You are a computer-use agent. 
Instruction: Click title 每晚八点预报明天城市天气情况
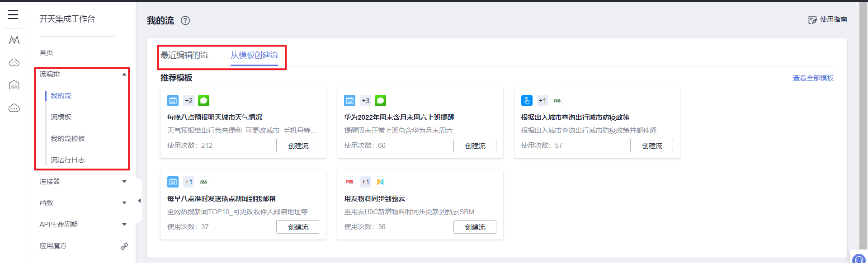tap(215, 117)
